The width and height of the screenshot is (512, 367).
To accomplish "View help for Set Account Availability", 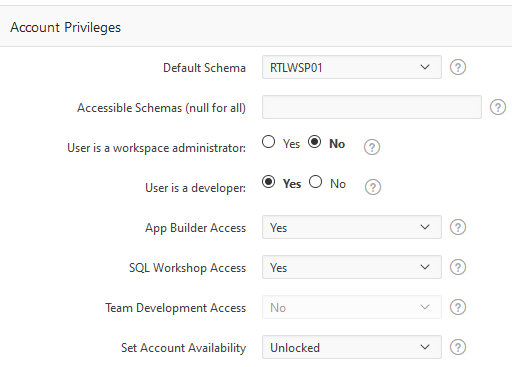I will [x=458, y=347].
